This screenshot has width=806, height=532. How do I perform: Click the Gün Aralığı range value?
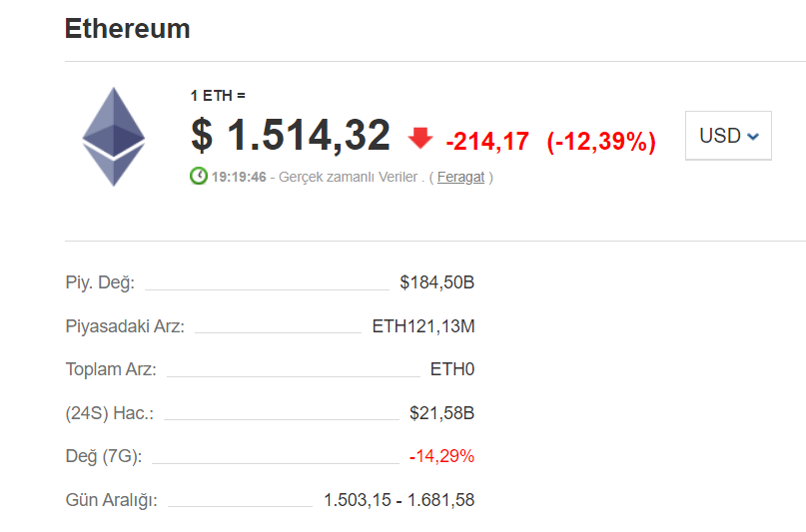(399, 500)
